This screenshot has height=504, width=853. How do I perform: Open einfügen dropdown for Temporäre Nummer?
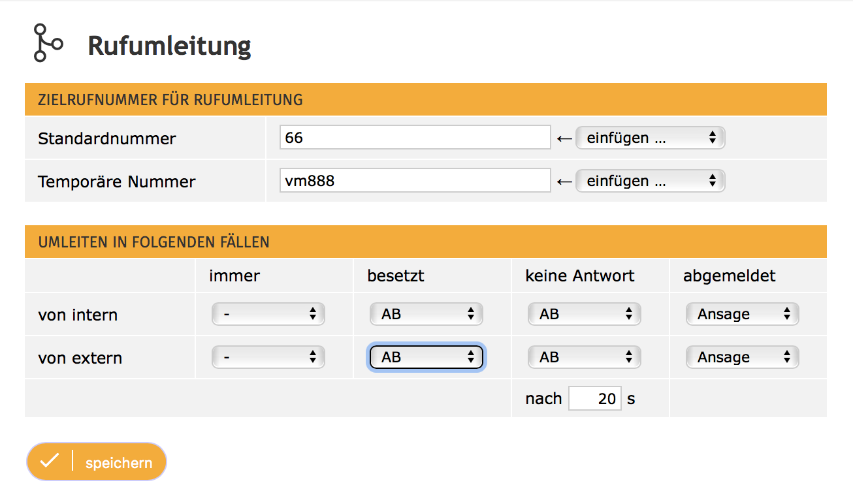(x=650, y=181)
